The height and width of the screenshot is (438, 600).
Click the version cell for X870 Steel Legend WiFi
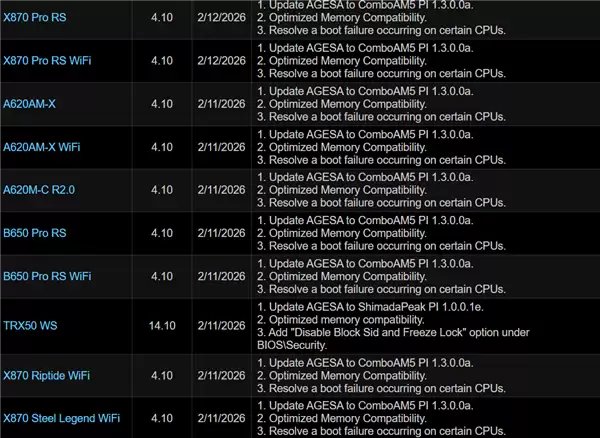[161, 417]
